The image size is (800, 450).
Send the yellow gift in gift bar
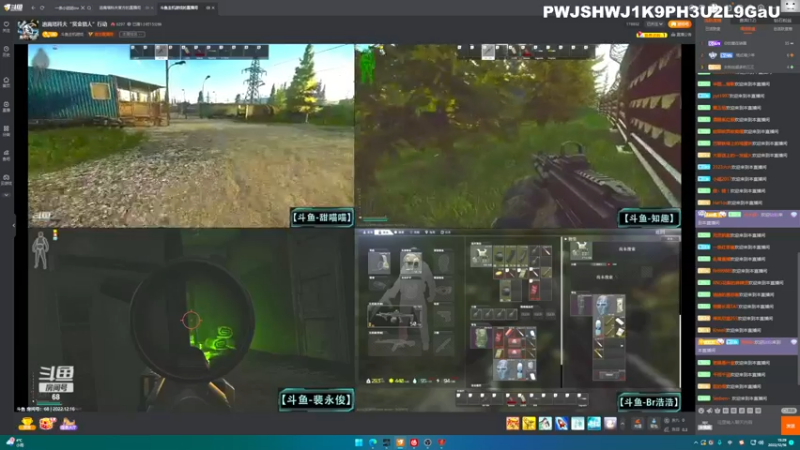click(x=529, y=423)
